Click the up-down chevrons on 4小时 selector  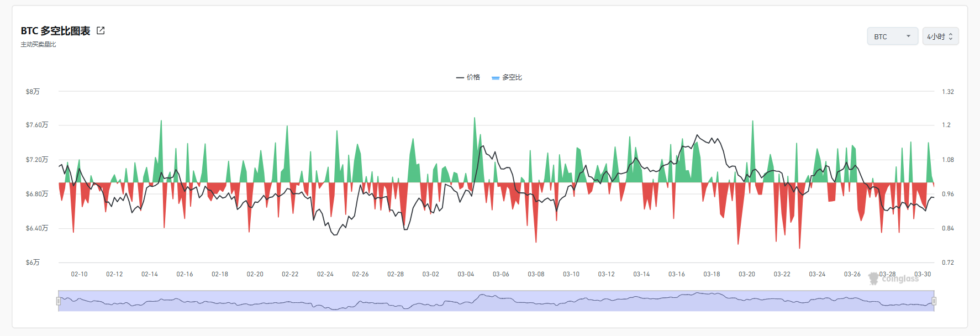pyautogui.click(x=951, y=36)
